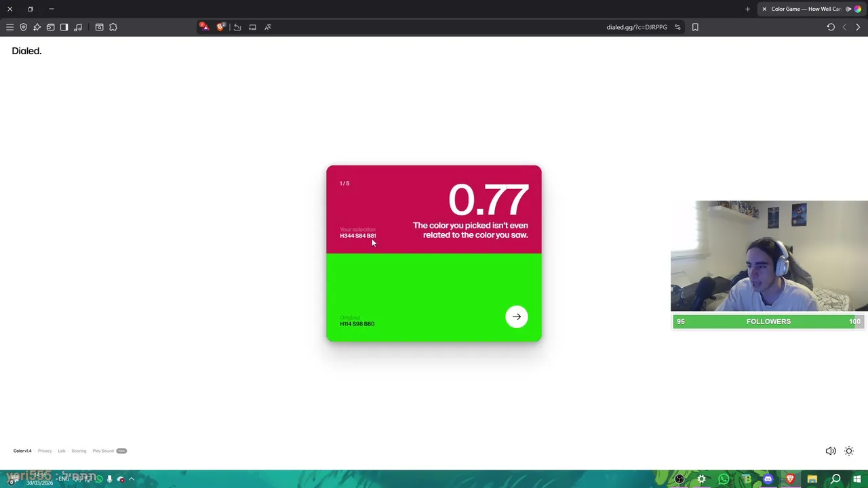Go back using left chevron arrow

tap(844, 27)
